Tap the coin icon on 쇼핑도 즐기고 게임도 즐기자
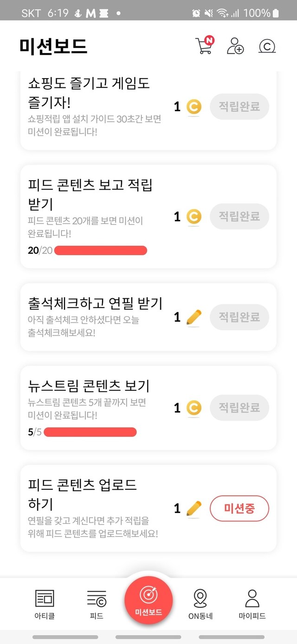 (194, 107)
